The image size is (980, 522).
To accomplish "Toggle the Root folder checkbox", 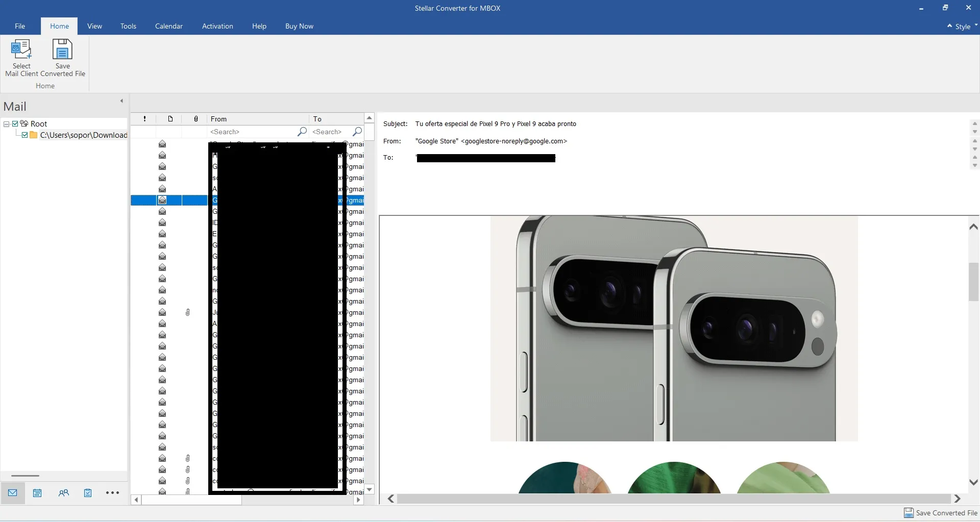I will pyautogui.click(x=15, y=123).
